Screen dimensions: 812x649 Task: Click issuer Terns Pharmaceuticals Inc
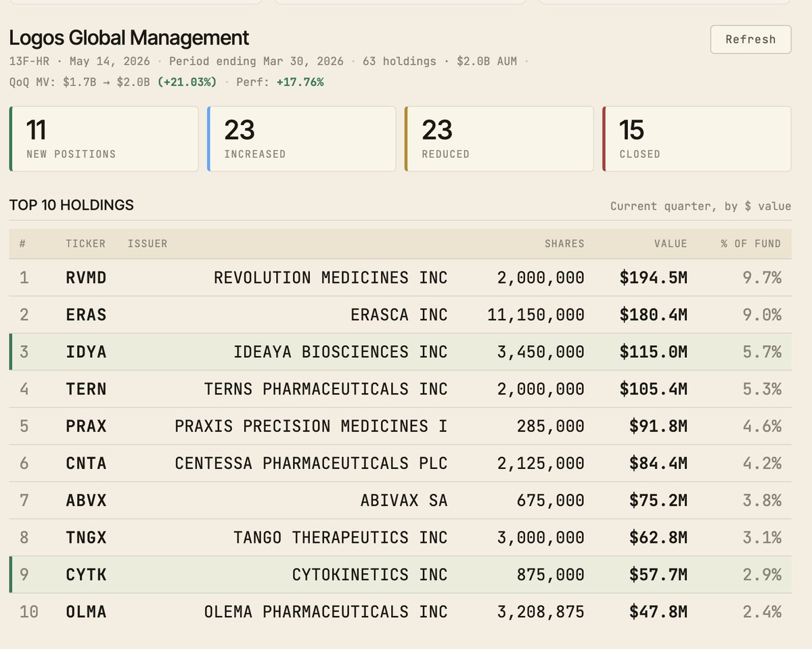[x=326, y=389]
